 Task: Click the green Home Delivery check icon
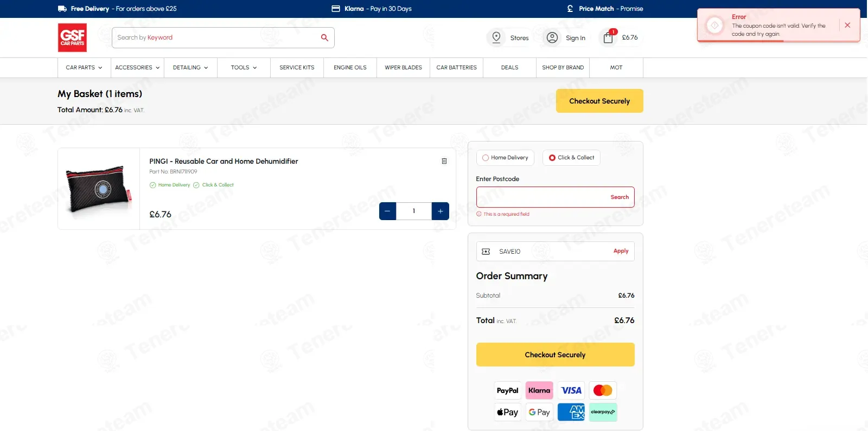(x=152, y=185)
